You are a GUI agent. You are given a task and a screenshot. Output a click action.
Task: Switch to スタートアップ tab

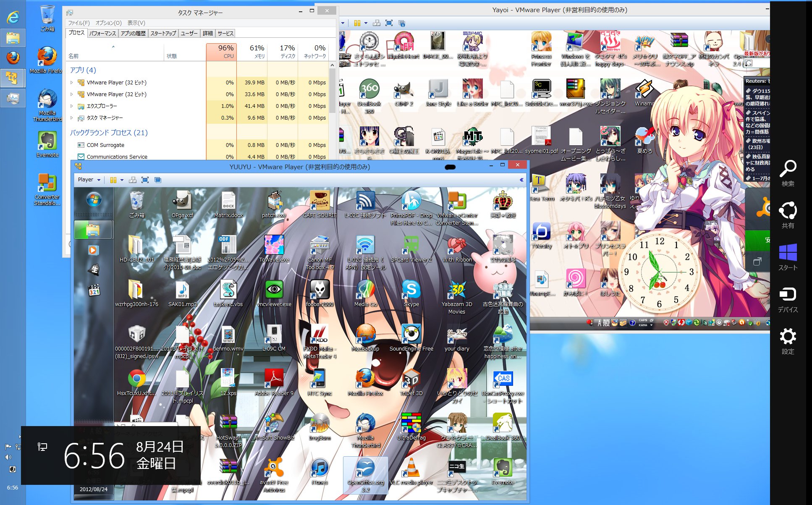click(163, 33)
